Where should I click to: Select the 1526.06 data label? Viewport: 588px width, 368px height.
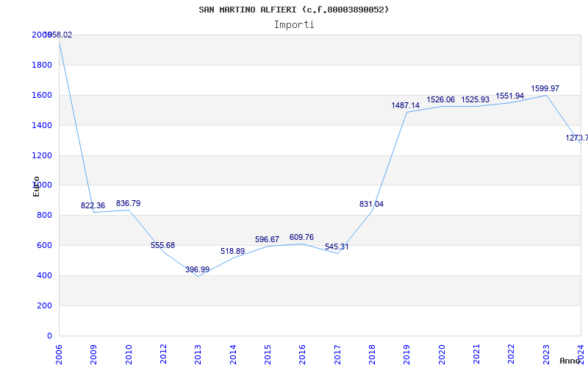pos(440,100)
